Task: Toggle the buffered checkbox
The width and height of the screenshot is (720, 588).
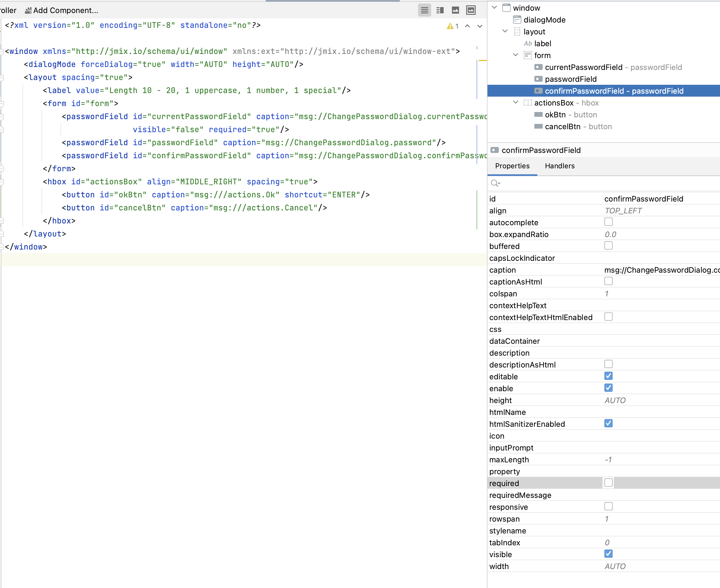Action: 608,246
